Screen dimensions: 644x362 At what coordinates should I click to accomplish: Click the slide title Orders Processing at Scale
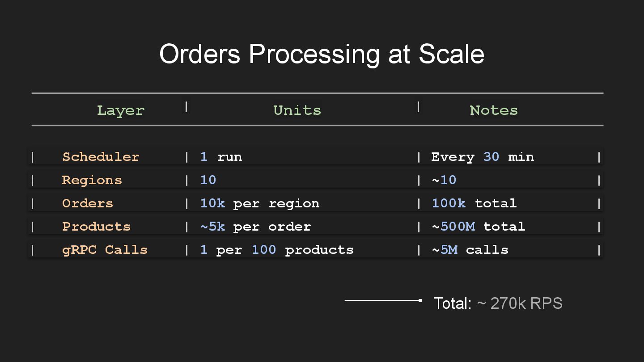[322, 54]
